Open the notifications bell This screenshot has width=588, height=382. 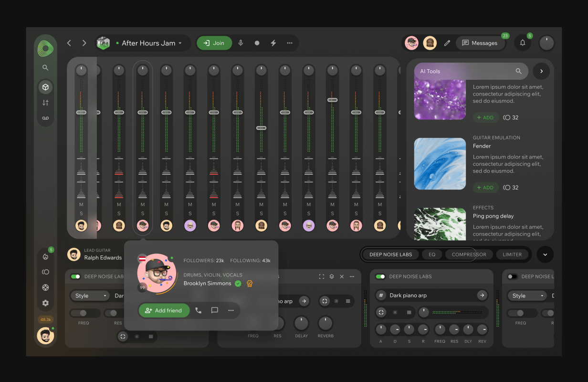(523, 43)
